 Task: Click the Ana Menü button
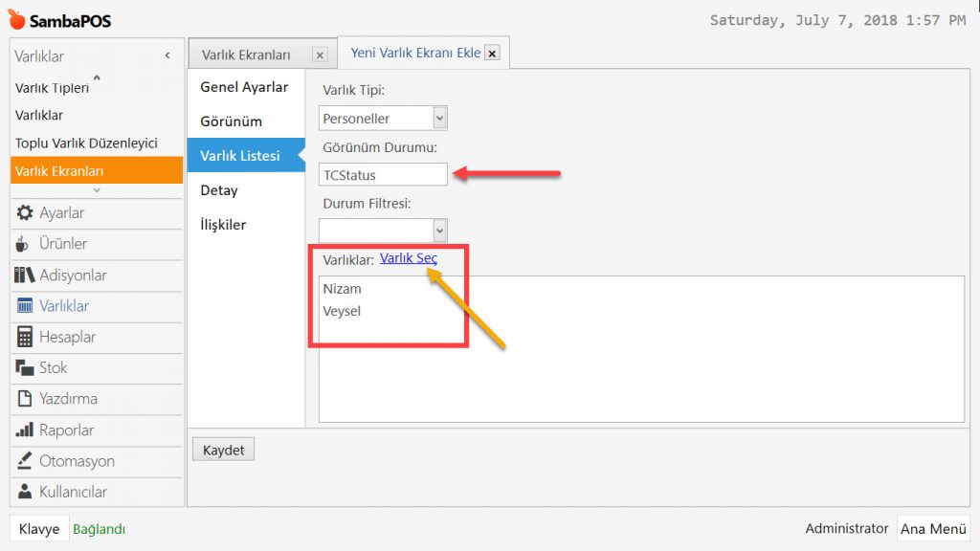pos(933,528)
